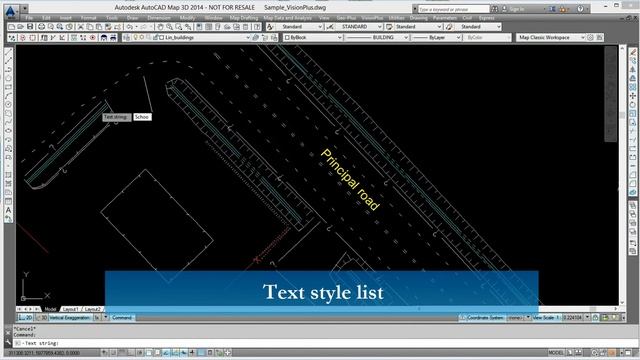The width and height of the screenshot is (640, 360).
Task: Click the Coordinate System status button
Action: [482, 318]
